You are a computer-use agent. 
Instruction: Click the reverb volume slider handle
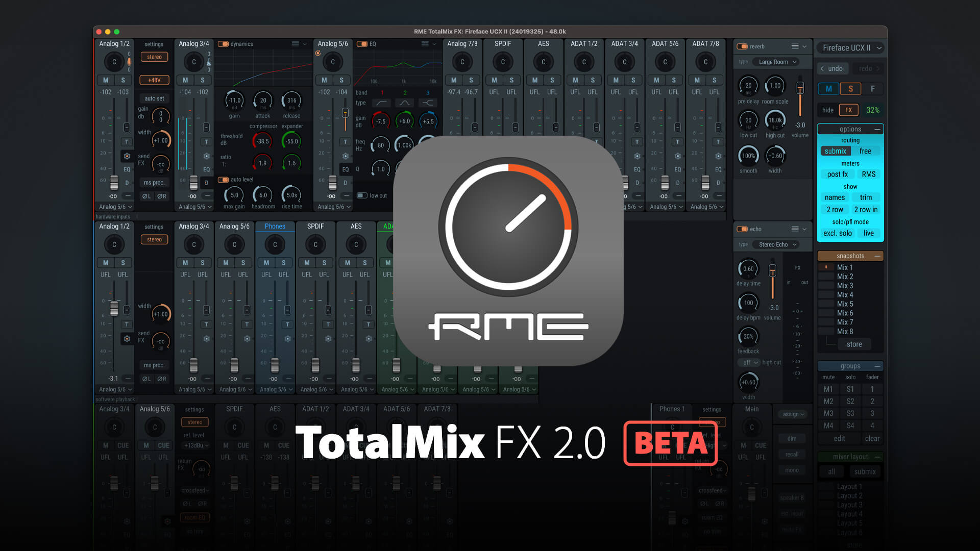coord(800,89)
